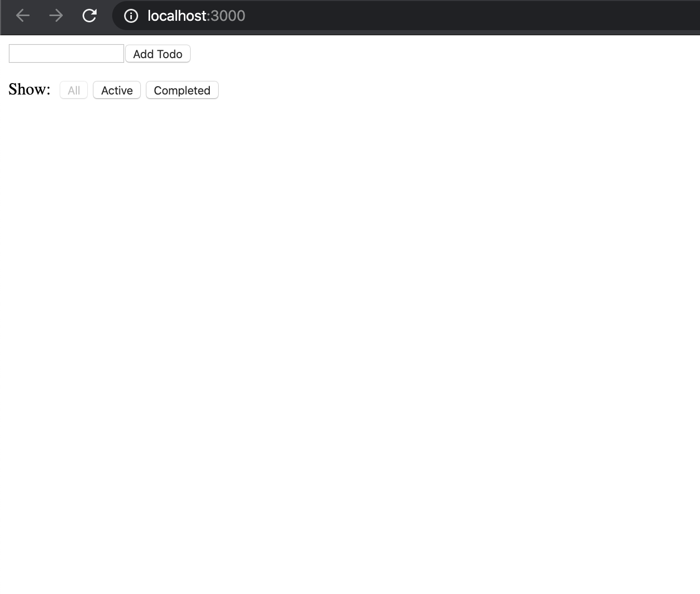Filter todos by Completed

pos(182,90)
